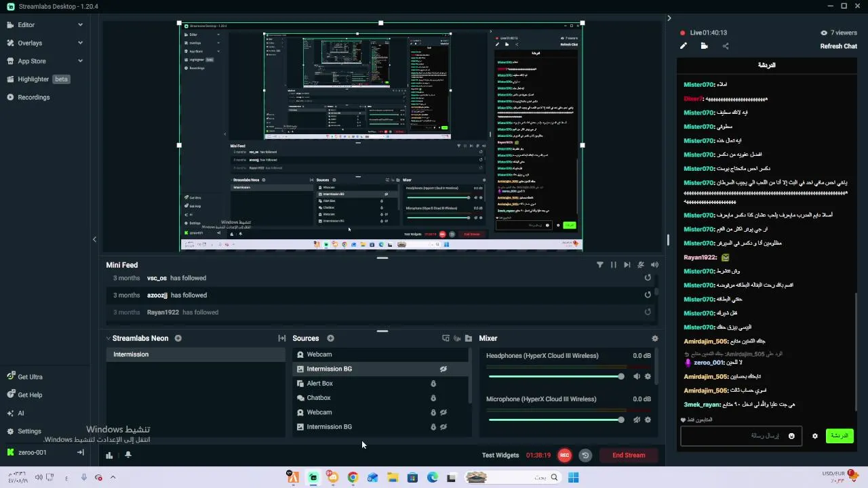Click the chat message input field
Viewport: 868px width, 488px height.
(741, 436)
